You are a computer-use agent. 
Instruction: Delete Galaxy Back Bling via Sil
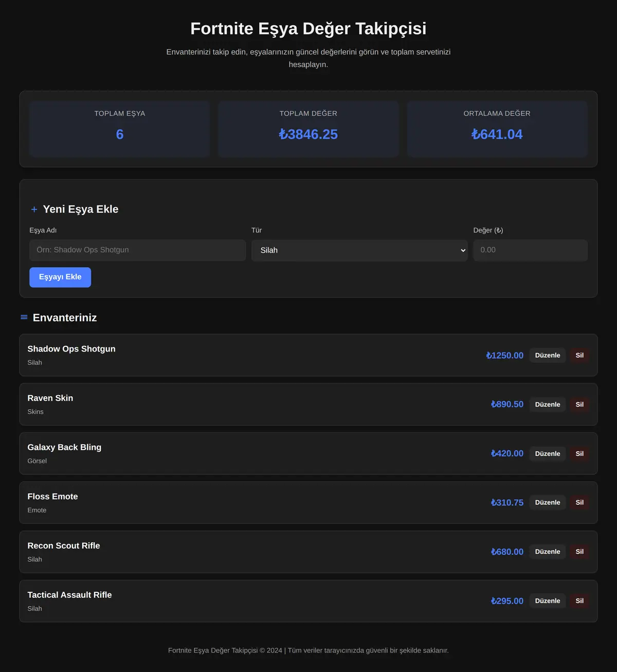click(579, 454)
